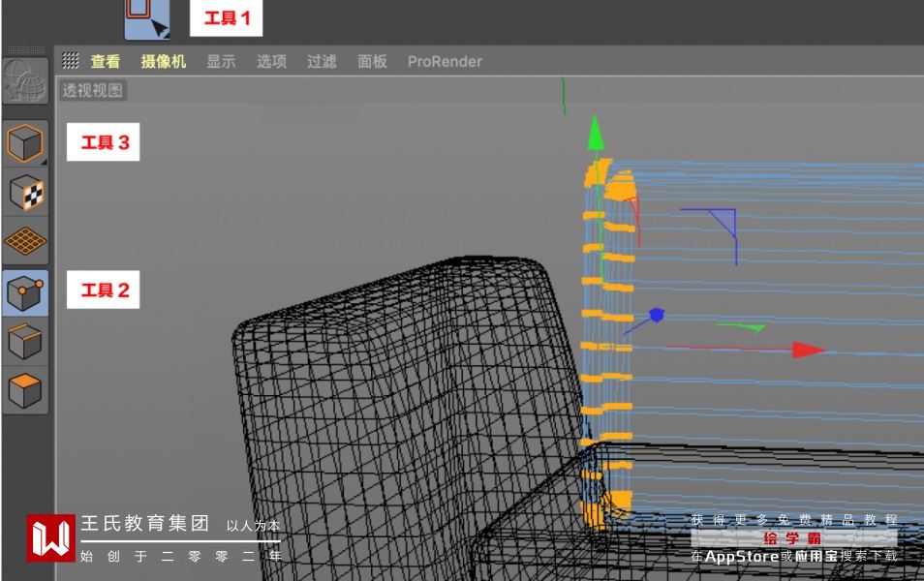Switch to Points mode icon
924x581 pixels.
pos(25,292)
